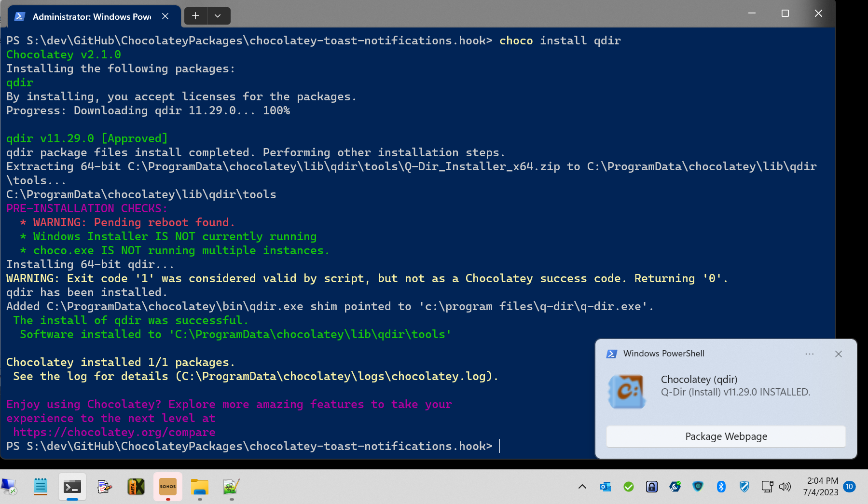
Task: Click 'Chocolatey installed 1/1 packages.' line
Action: pyautogui.click(x=121, y=362)
